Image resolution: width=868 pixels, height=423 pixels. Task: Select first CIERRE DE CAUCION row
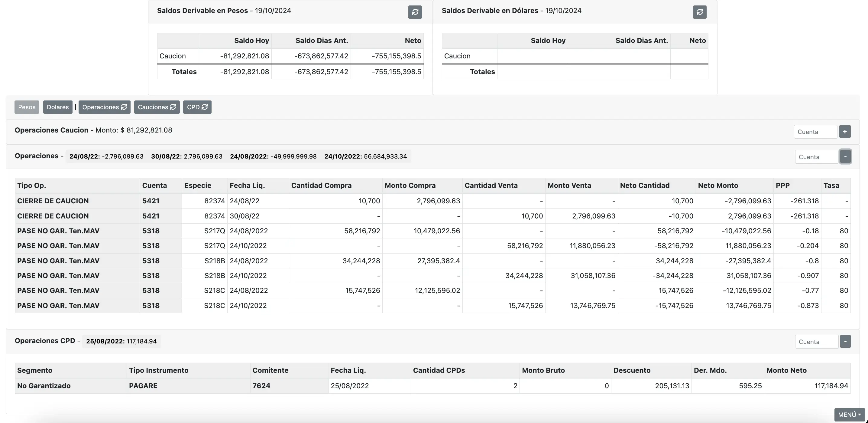pos(53,201)
